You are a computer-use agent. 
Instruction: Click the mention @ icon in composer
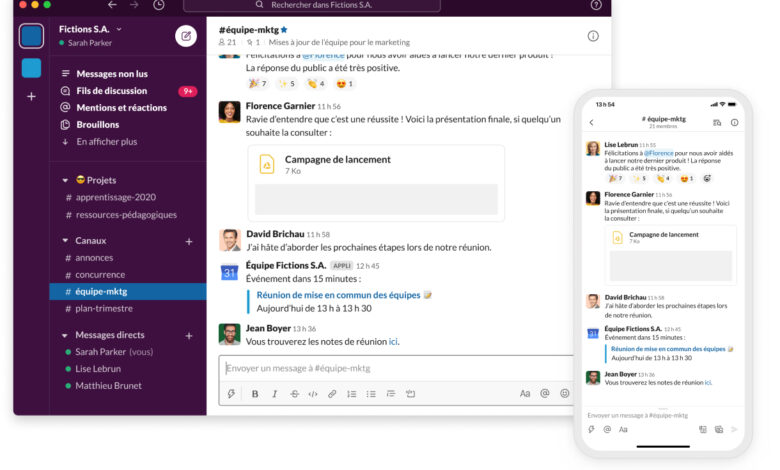point(545,393)
